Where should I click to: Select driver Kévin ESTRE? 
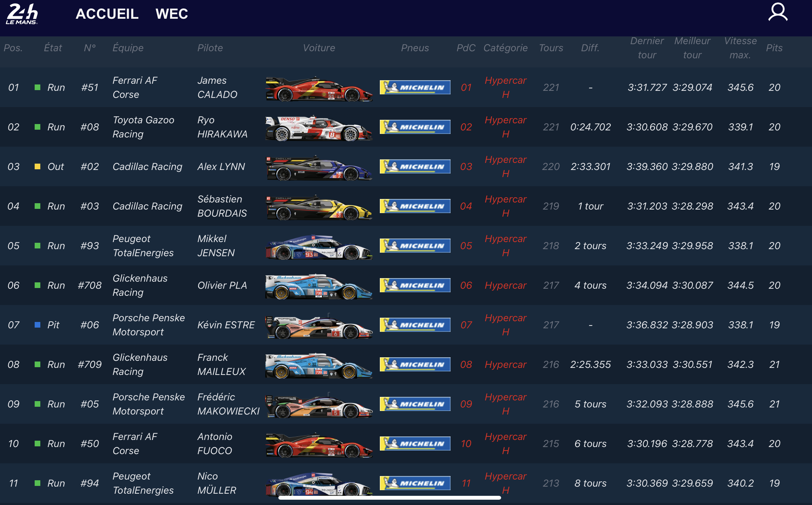[226, 325]
